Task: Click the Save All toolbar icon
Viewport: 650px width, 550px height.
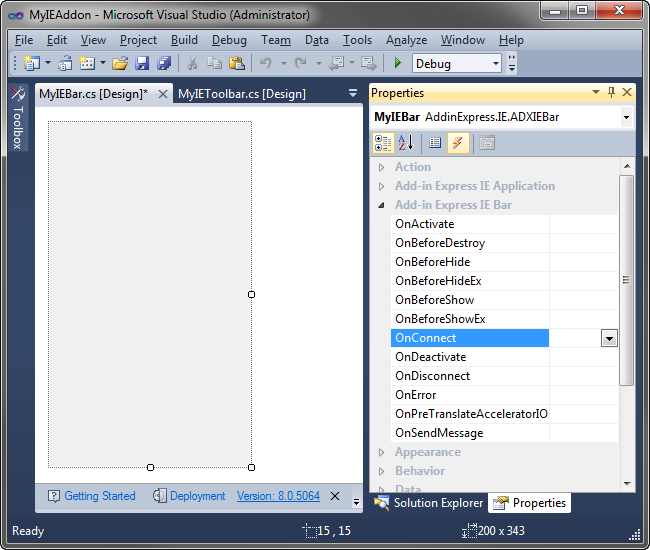Action: pos(164,63)
